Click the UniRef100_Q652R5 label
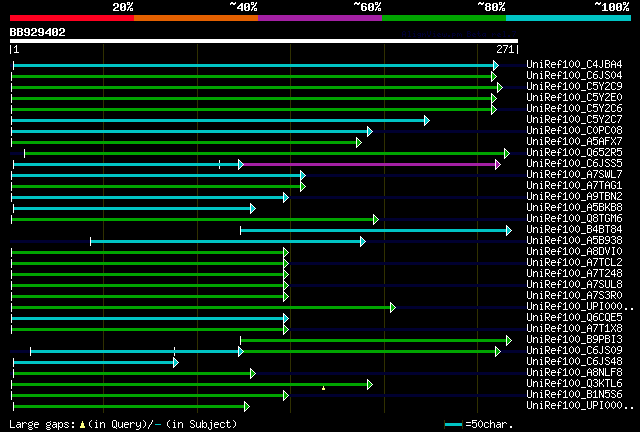The width and height of the screenshot is (640, 432). (574, 153)
